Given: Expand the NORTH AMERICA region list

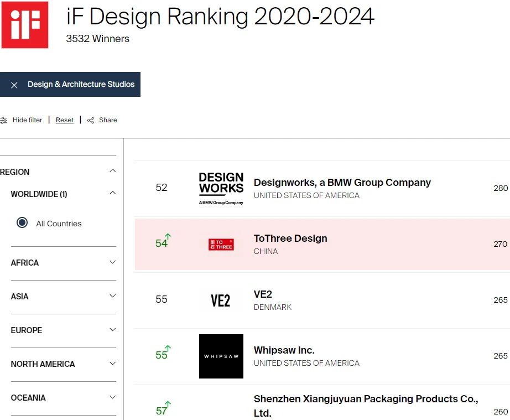Looking at the screenshot, I should (112, 364).
